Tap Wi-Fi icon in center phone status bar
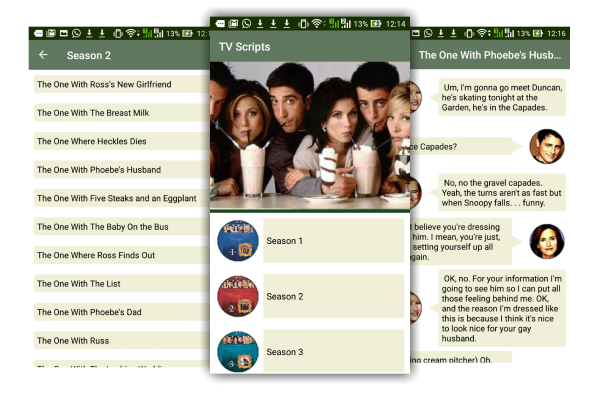Screen dimensions: 600x400 [316, 24]
